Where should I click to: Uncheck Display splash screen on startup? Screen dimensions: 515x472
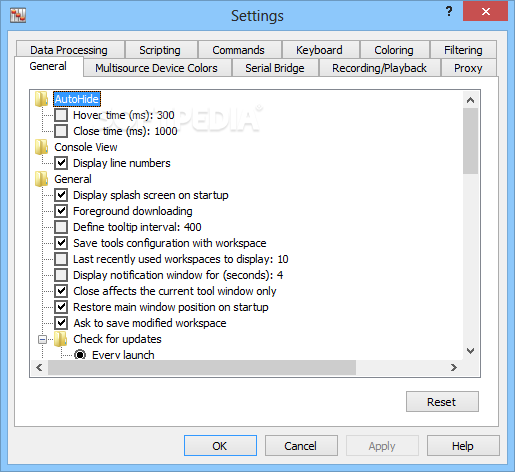(61, 195)
